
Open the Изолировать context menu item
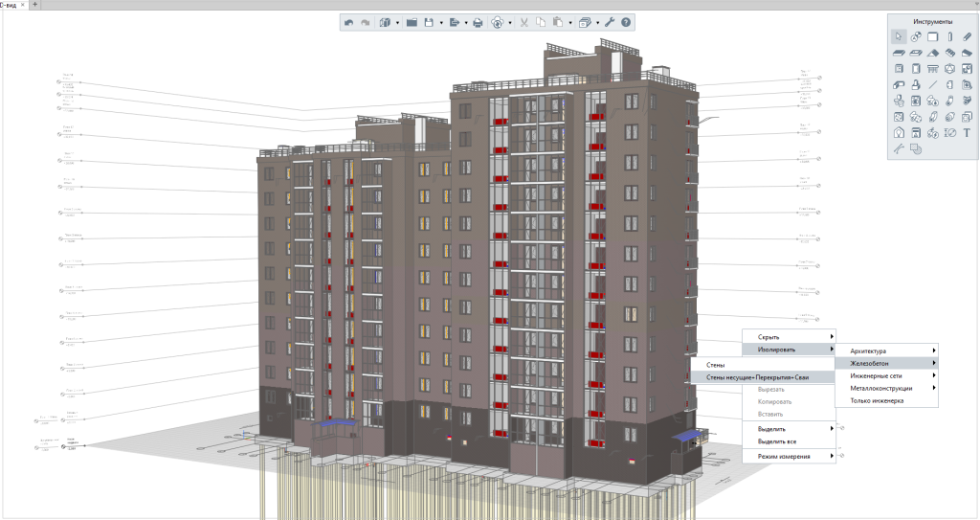click(x=789, y=350)
